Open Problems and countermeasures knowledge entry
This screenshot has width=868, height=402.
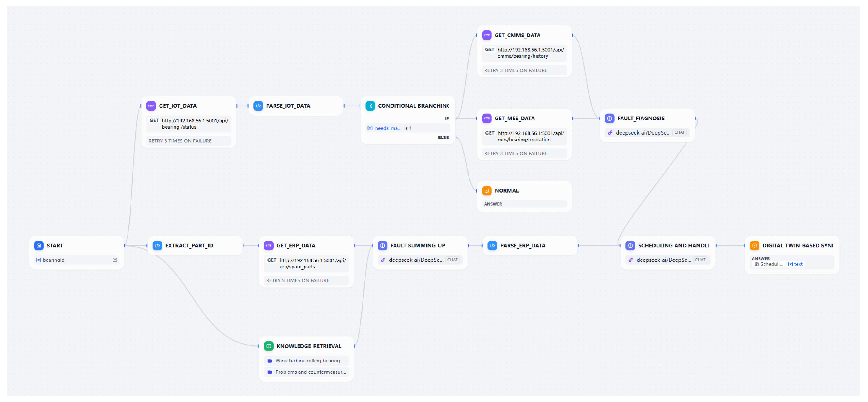[x=310, y=372]
